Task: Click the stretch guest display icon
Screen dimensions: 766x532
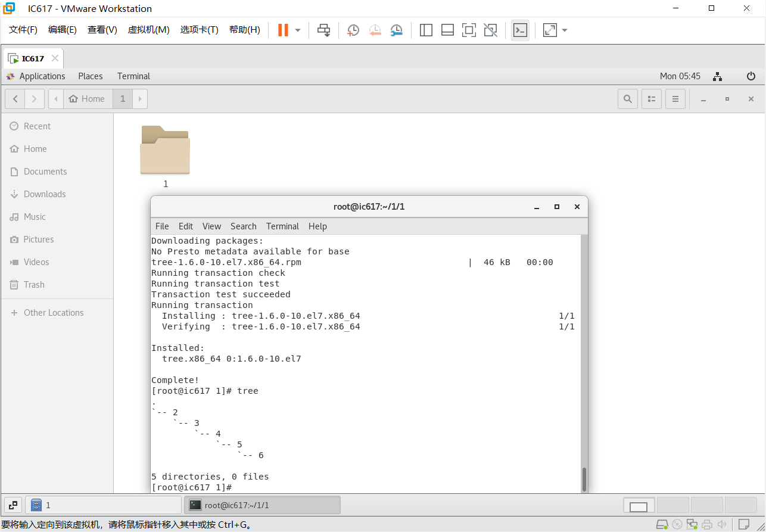Action: pyautogui.click(x=550, y=30)
